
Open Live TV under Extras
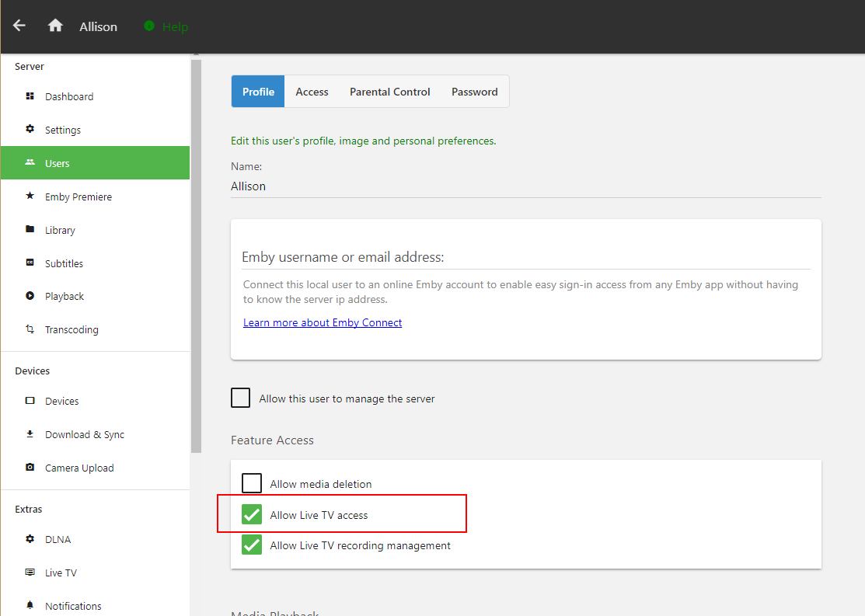(96, 572)
